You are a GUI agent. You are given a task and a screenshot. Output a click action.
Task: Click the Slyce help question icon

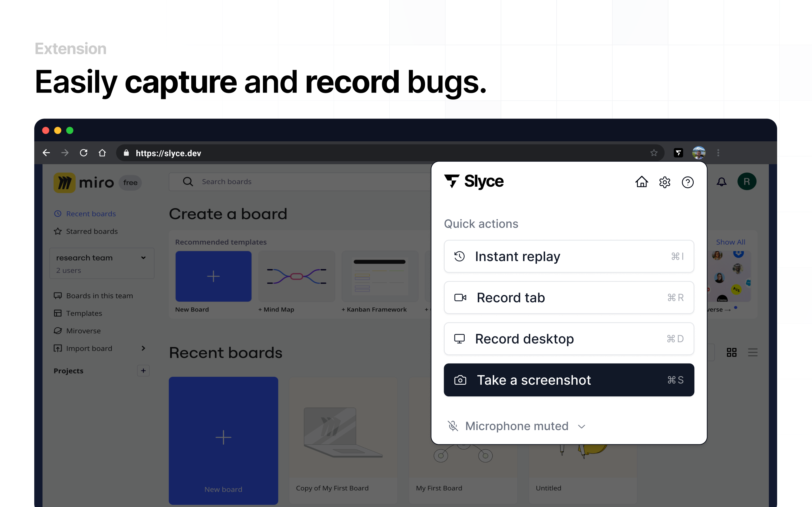click(688, 182)
